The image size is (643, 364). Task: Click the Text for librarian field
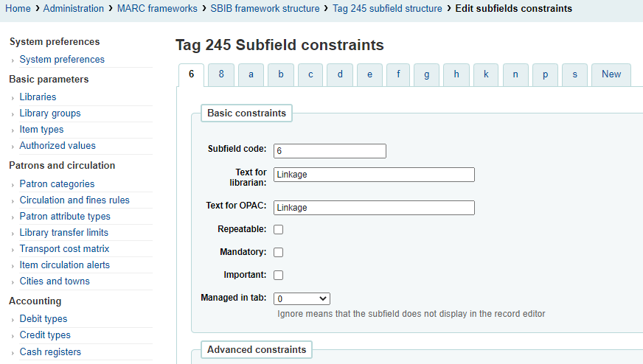point(374,175)
